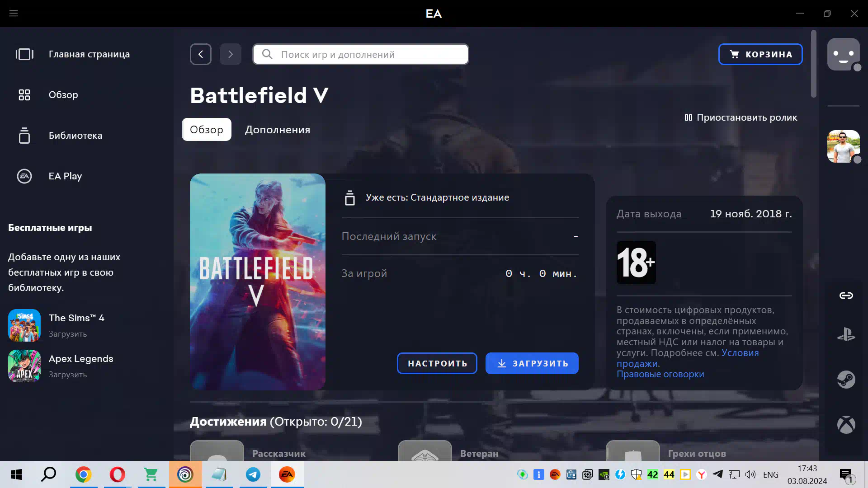Select the Ветеран achievement
868x488 pixels.
click(x=479, y=454)
